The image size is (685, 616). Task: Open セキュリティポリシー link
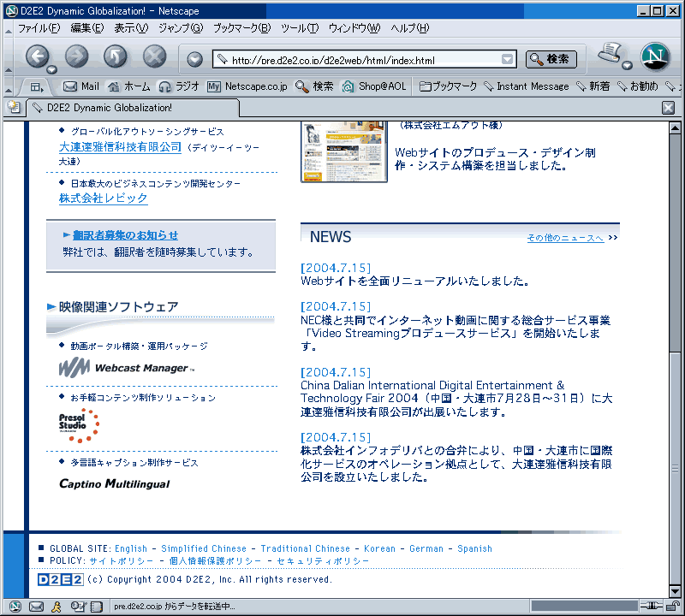pos(323,561)
